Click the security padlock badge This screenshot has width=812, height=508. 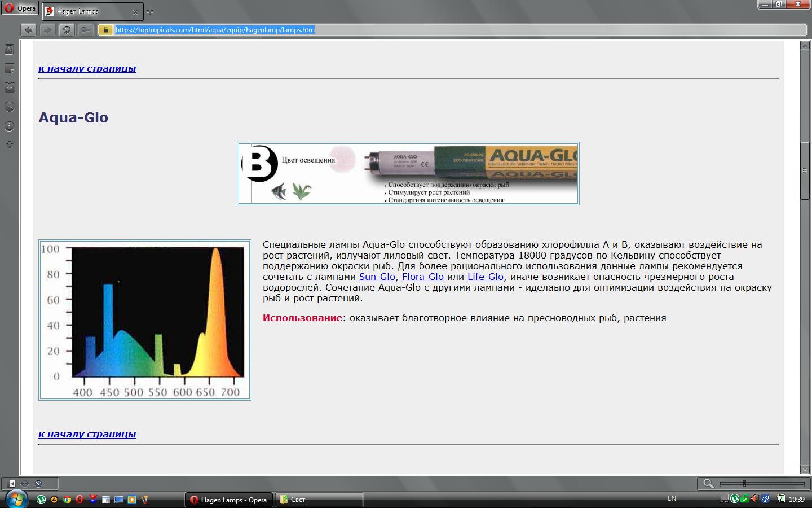click(x=105, y=30)
